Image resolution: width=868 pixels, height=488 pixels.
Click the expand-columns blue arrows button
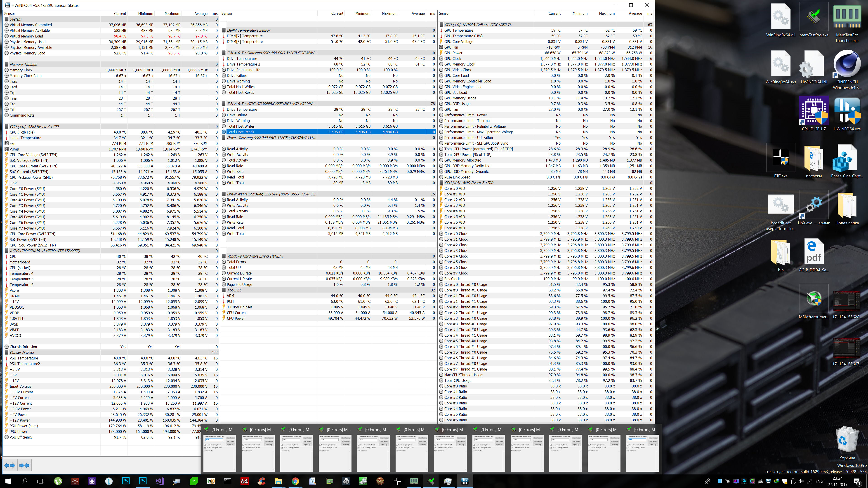(x=10, y=465)
